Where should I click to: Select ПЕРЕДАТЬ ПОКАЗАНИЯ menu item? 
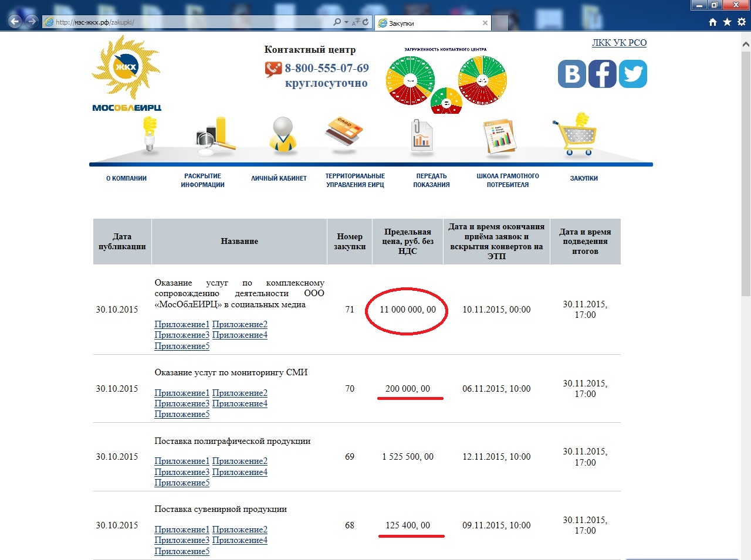point(431,180)
